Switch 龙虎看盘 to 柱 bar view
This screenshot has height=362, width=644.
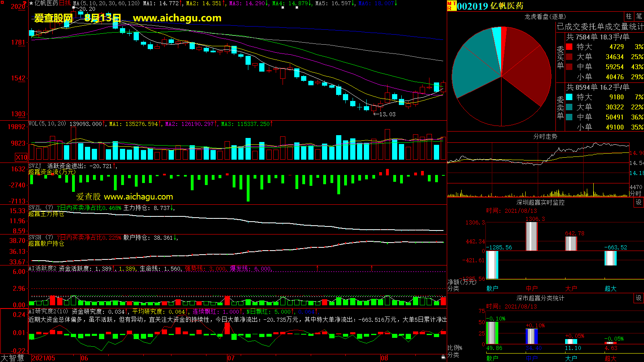coord(629,16)
